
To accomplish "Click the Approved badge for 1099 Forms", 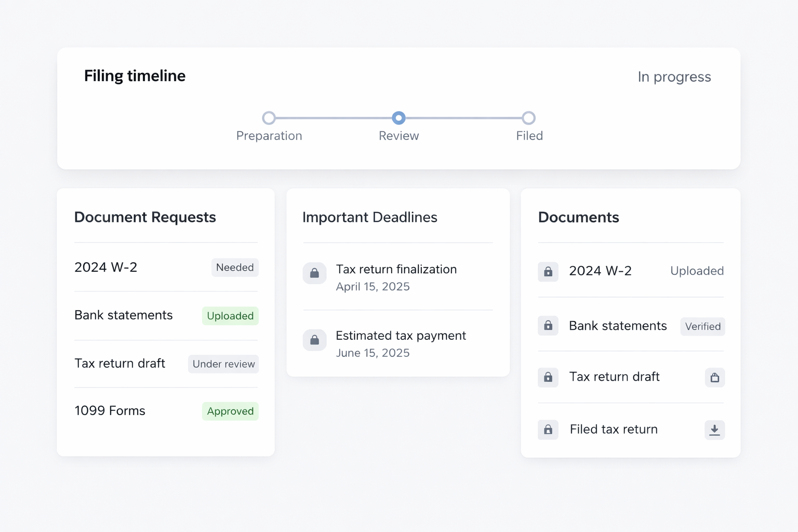I will [230, 411].
